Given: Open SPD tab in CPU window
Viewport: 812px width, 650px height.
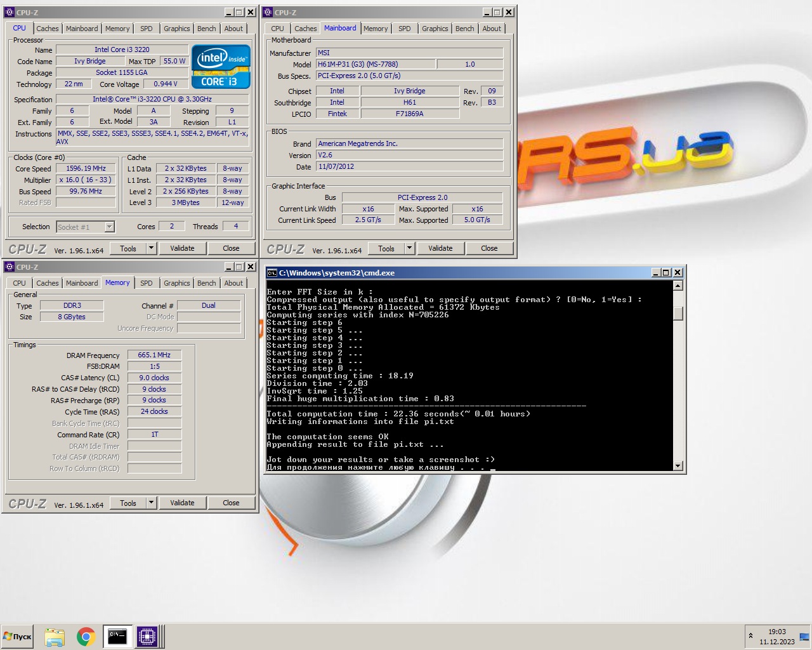Looking at the screenshot, I should pyautogui.click(x=147, y=29).
